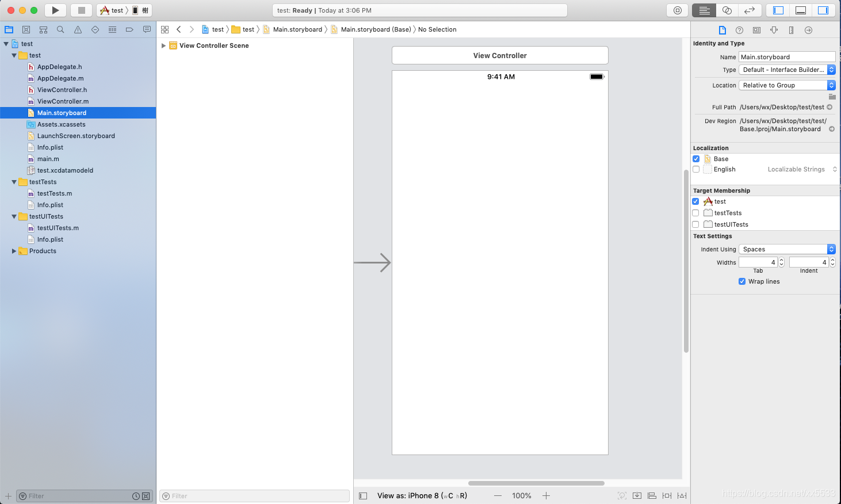The height and width of the screenshot is (504, 841).
Task: Select ViewController.m in navigator
Action: [x=63, y=101]
